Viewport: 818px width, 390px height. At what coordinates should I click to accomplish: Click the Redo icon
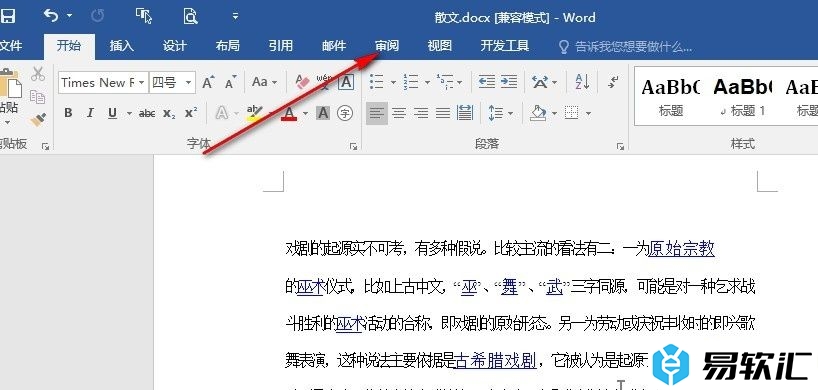(x=97, y=16)
